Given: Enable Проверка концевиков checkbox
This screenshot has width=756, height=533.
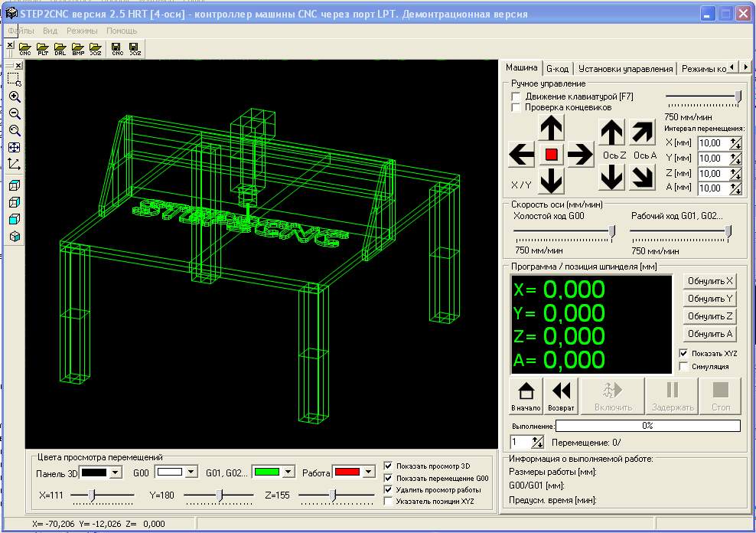Looking at the screenshot, I should (x=516, y=107).
